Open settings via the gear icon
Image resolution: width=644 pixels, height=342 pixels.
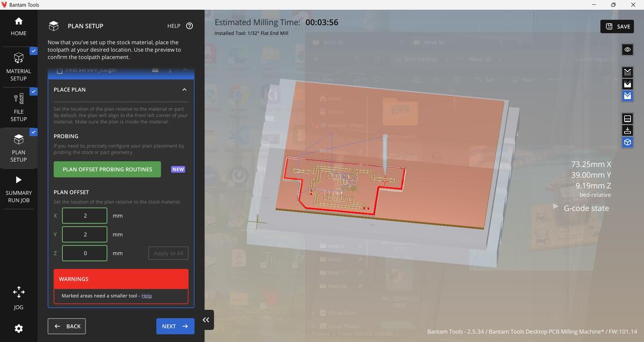(x=18, y=328)
